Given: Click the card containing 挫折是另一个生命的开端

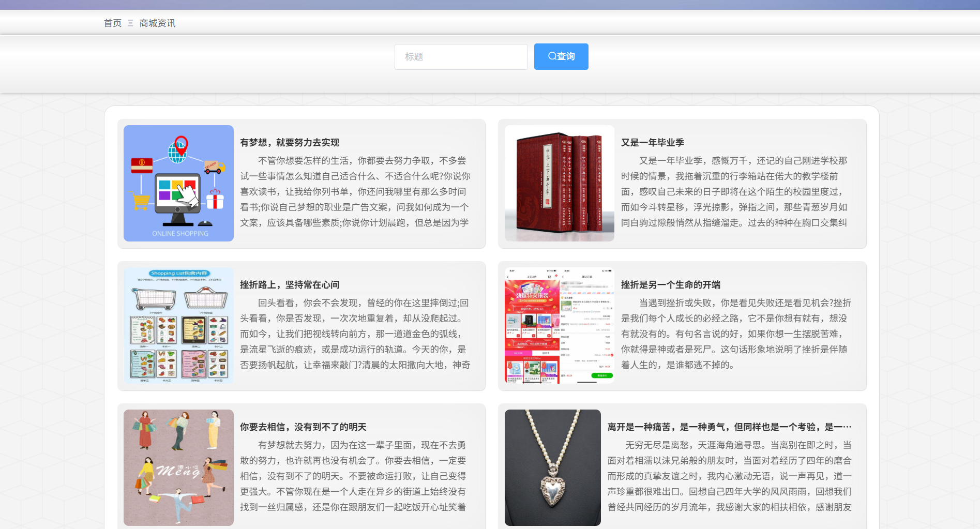Looking at the screenshot, I should pos(682,326).
